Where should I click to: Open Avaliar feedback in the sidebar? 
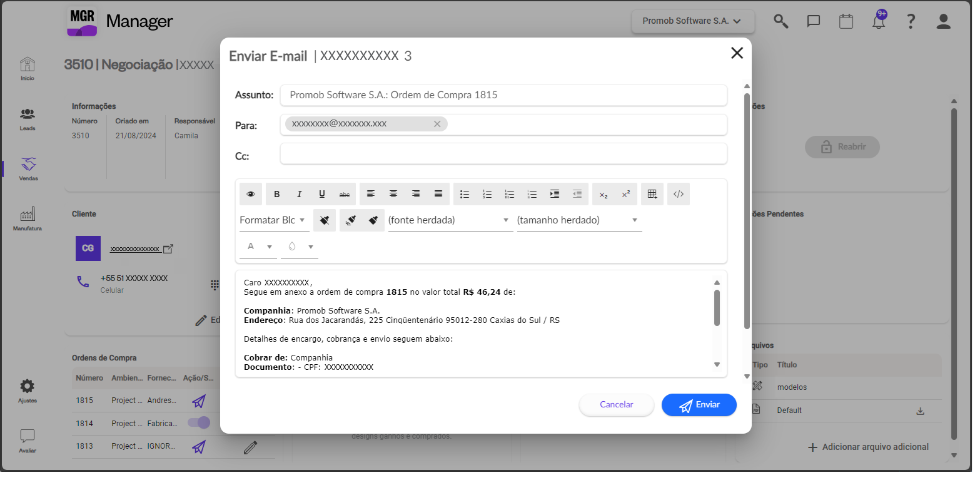(x=28, y=441)
